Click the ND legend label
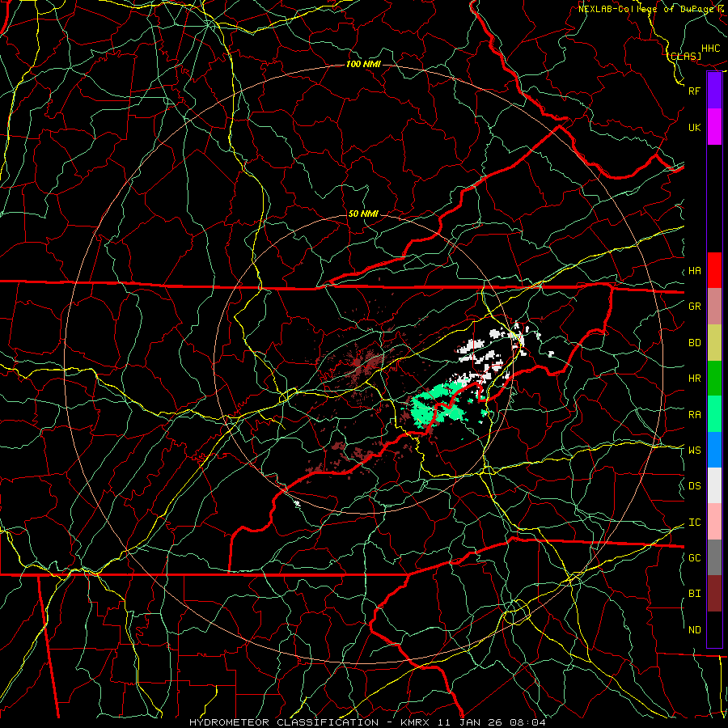The width and height of the screenshot is (728, 728). 694,630
